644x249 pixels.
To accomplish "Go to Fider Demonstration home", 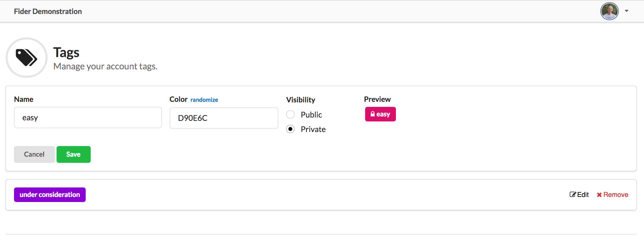I will coord(48,11).
